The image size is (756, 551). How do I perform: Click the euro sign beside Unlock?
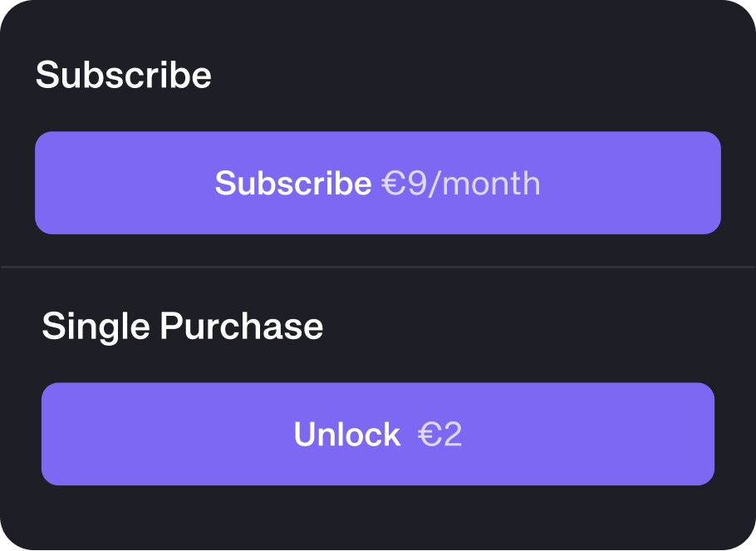[x=430, y=435]
